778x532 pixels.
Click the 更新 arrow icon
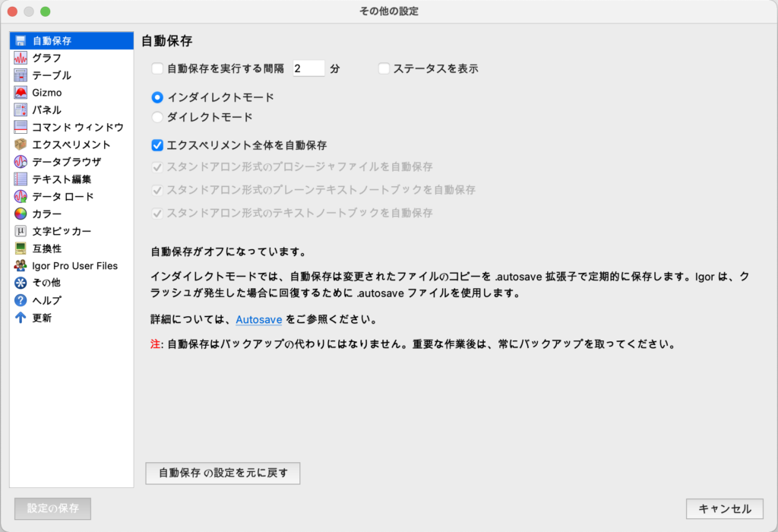21,318
